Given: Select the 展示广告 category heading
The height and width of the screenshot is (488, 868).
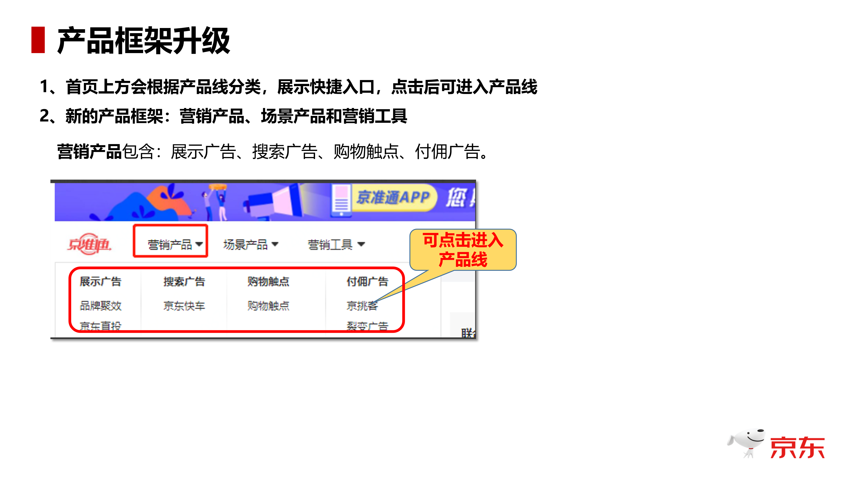Looking at the screenshot, I should tap(100, 281).
